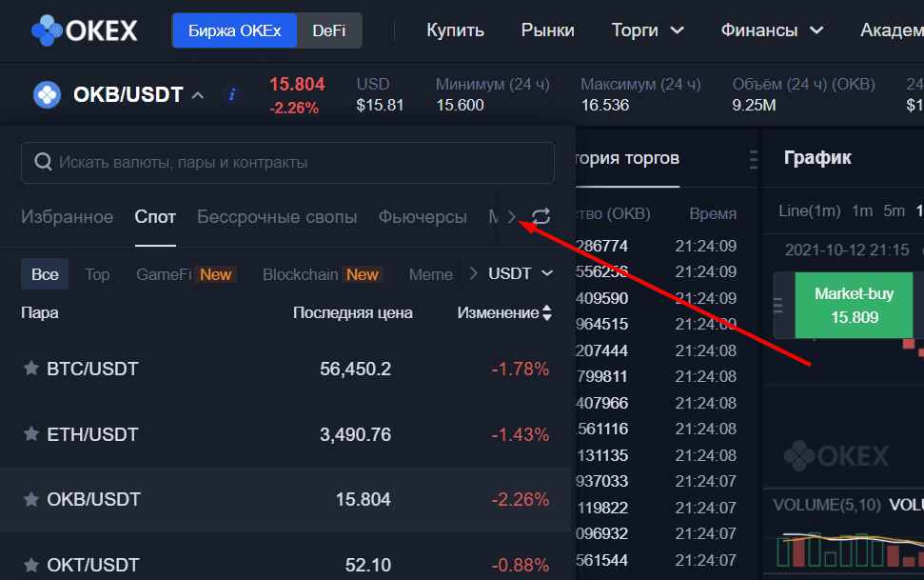The width and height of the screenshot is (924, 580).
Task: Expand the Финансы menu
Action: click(772, 30)
